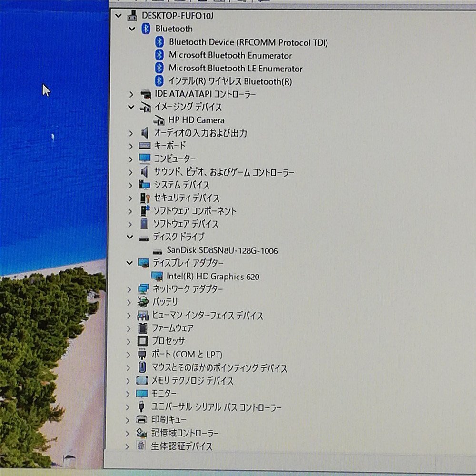Expand IDE ATA/ATAPI コントローラー category

[x=131, y=94]
